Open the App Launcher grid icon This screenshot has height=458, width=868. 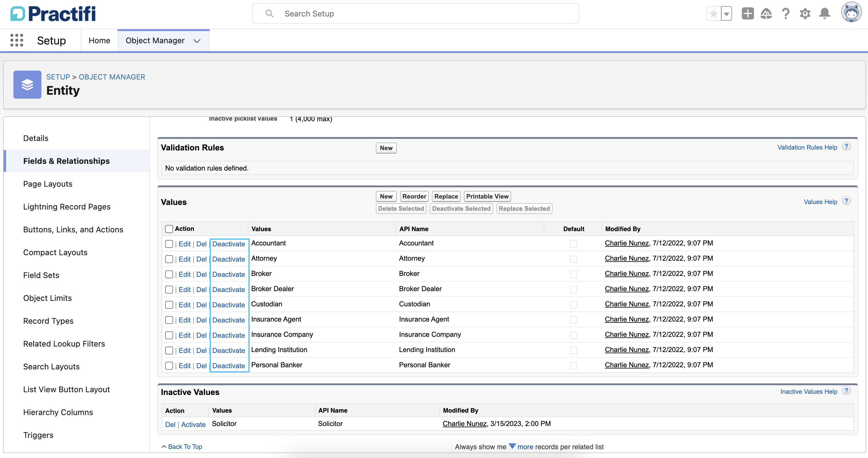16,41
